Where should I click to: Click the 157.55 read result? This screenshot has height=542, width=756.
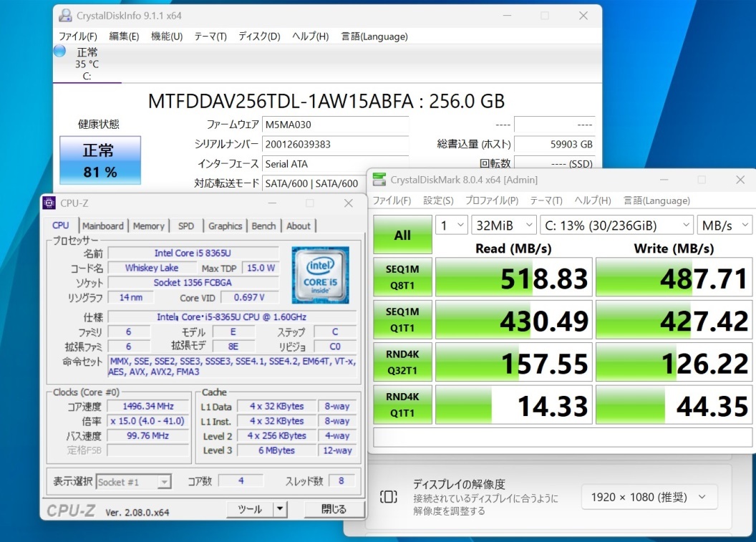[x=514, y=362]
